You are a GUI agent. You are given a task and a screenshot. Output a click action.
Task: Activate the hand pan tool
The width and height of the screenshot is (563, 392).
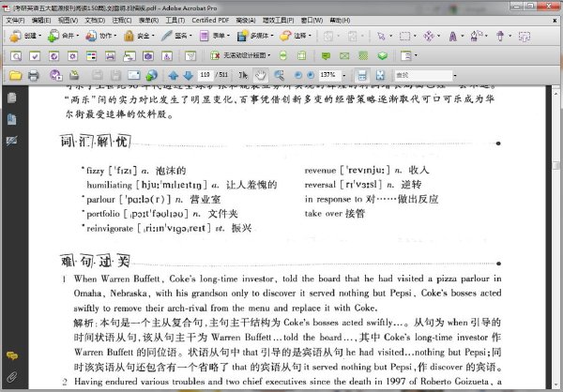261,75
